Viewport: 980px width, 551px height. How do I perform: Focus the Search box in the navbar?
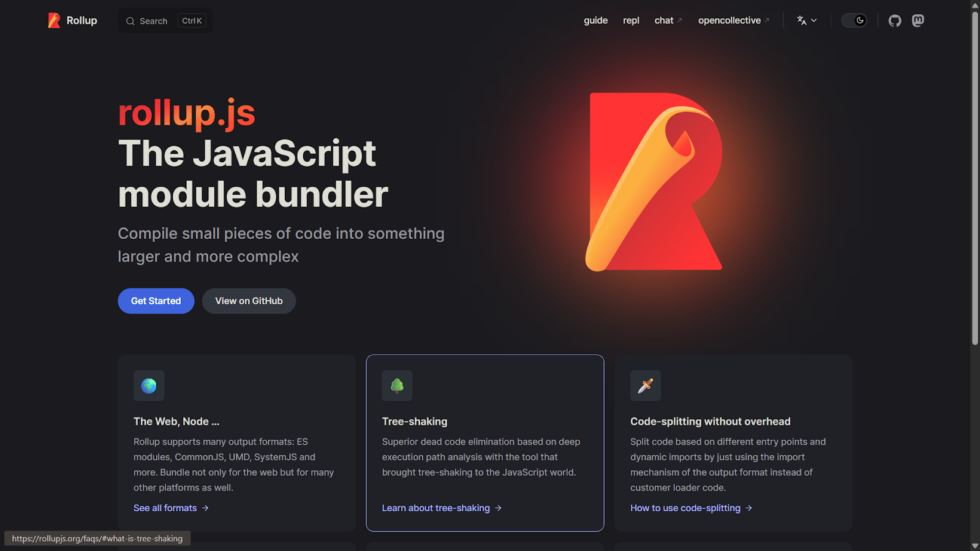tap(165, 21)
